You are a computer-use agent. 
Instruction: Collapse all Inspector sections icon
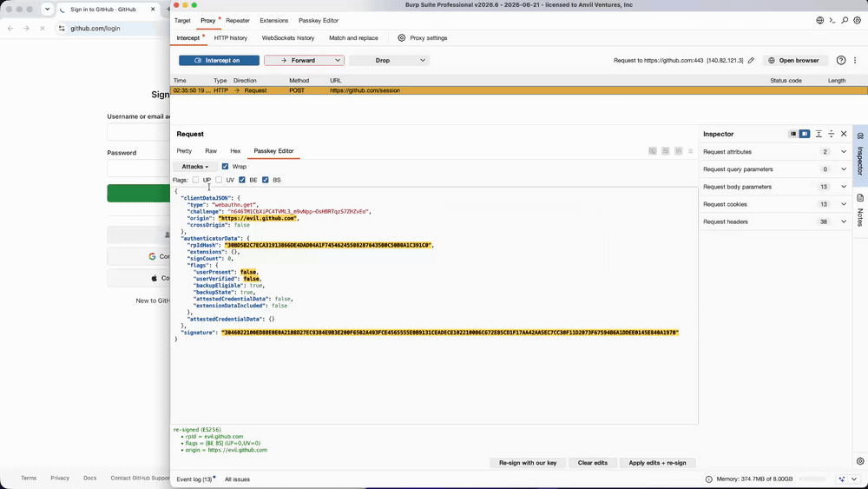pyautogui.click(x=831, y=134)
